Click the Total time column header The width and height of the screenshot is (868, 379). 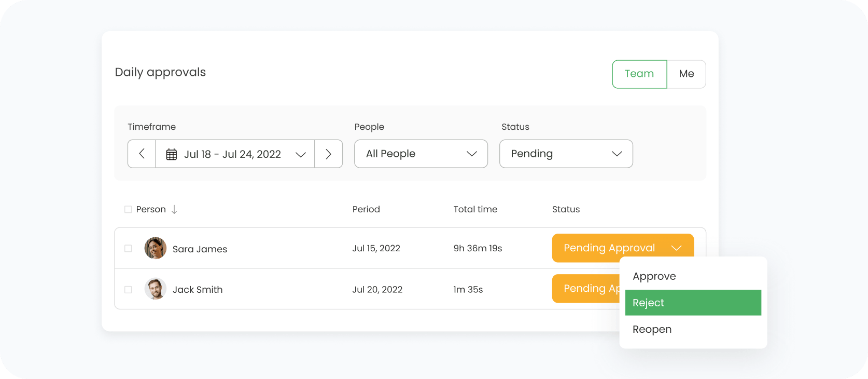[475, 209]
